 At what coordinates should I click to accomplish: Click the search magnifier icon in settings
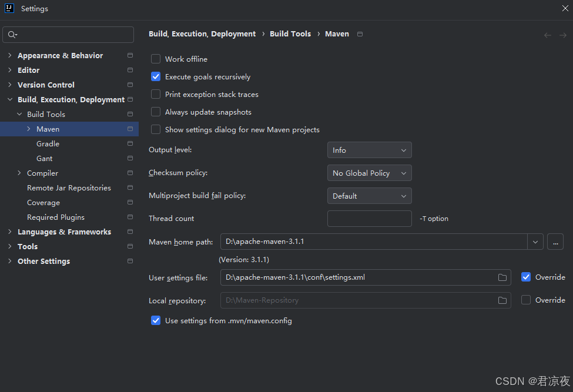12,35
